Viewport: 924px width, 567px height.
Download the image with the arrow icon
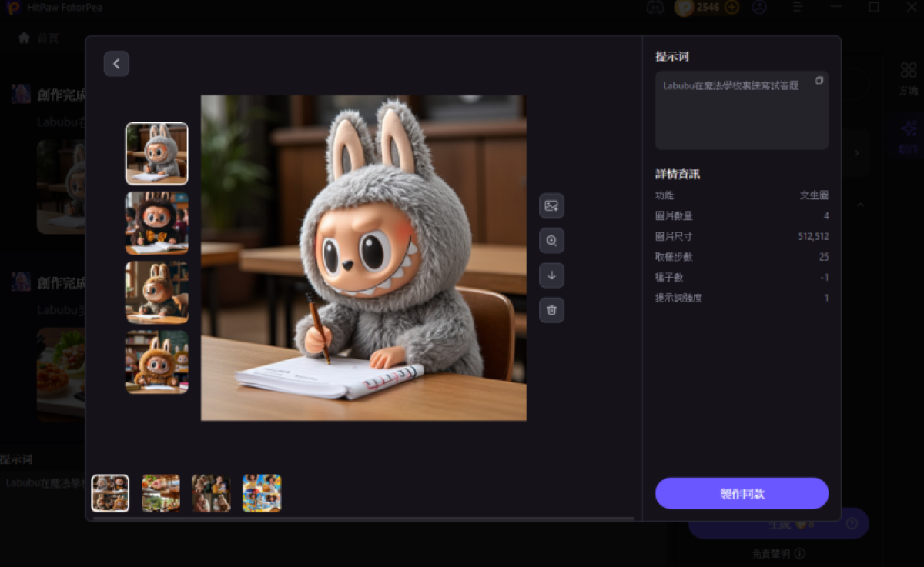551,275
